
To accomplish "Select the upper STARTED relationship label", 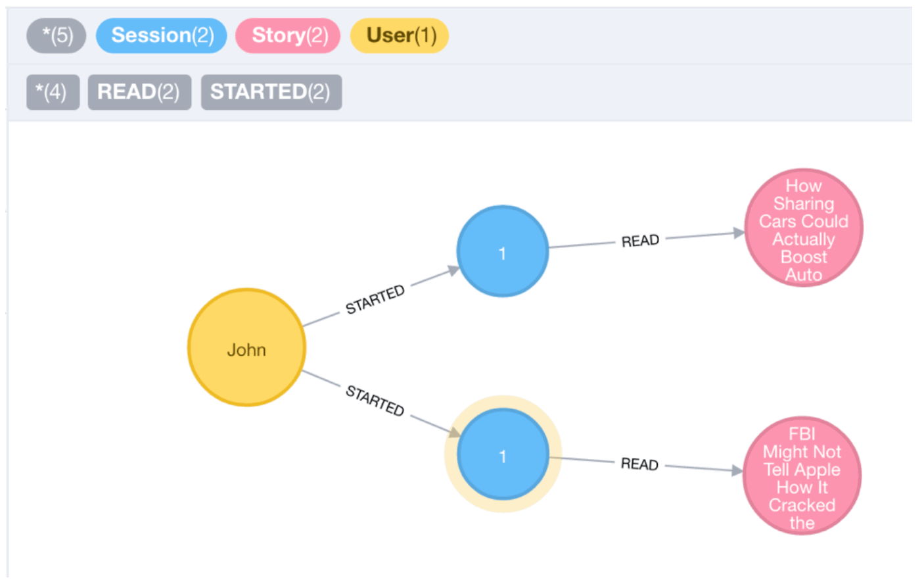I will coord(375,299).
